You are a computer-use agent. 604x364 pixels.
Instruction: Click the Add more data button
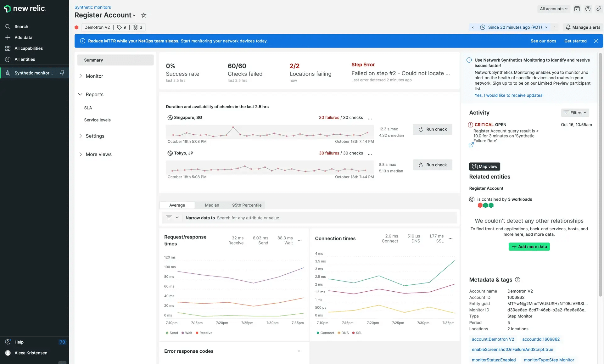tap(529, 247)
